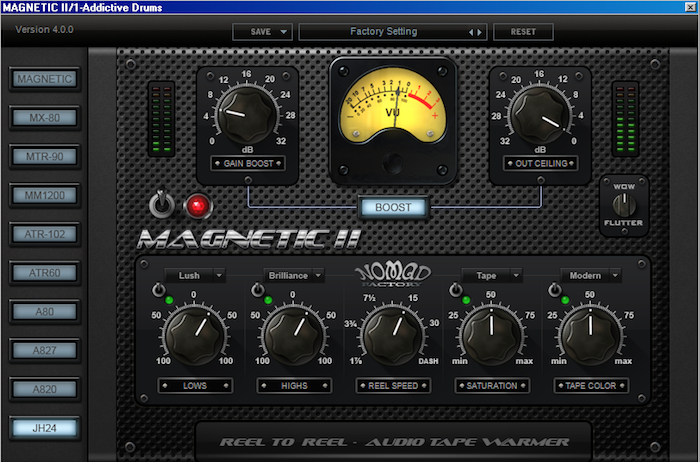The image size is (700, 462).
Task: Click the RESET button
Action: point(523,32)
